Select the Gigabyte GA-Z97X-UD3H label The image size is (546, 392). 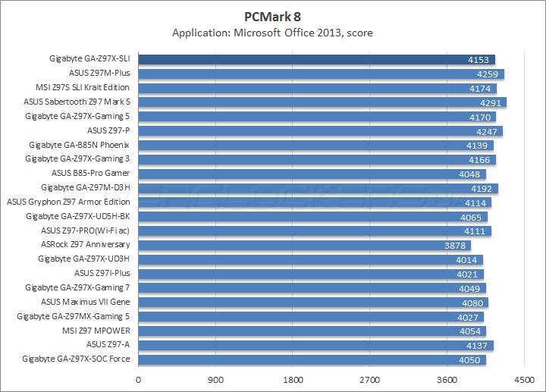tap(84, 259)
